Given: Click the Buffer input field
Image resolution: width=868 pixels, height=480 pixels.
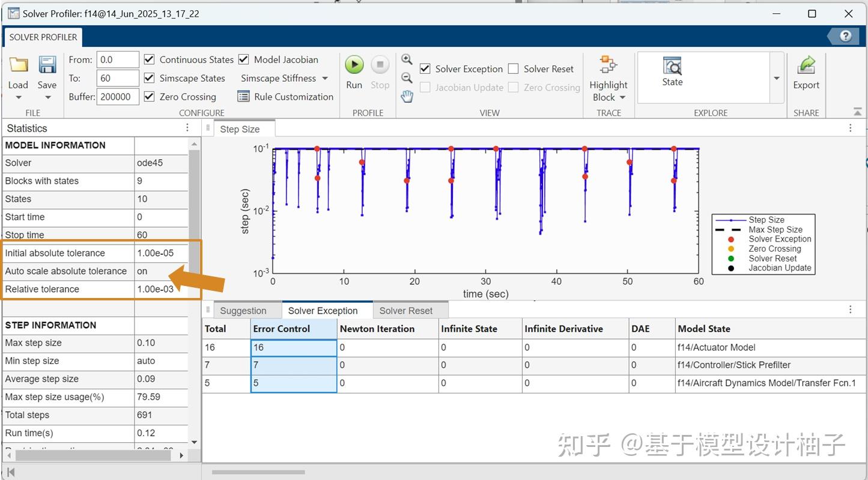Looking at the screenshot, I should coord(117,96).
